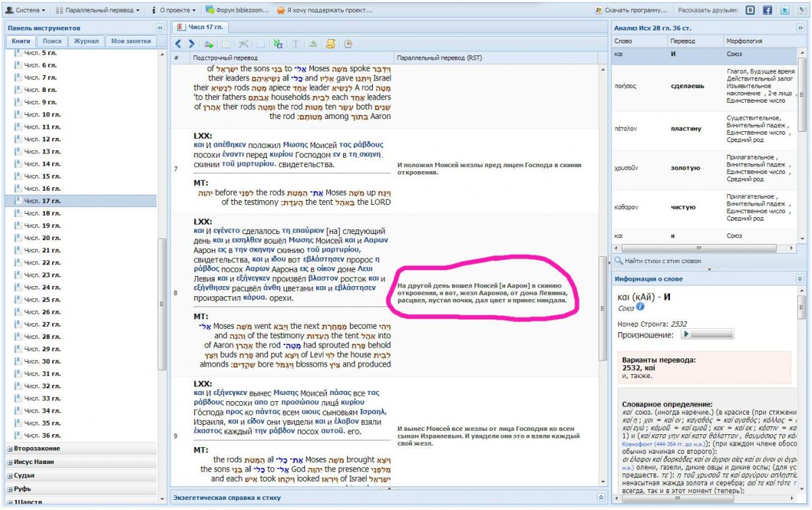Image resolution: width=812 pixels, height=510 pixels.
Task: Go to next chapter with right arrow
Action: coord(191,44)
